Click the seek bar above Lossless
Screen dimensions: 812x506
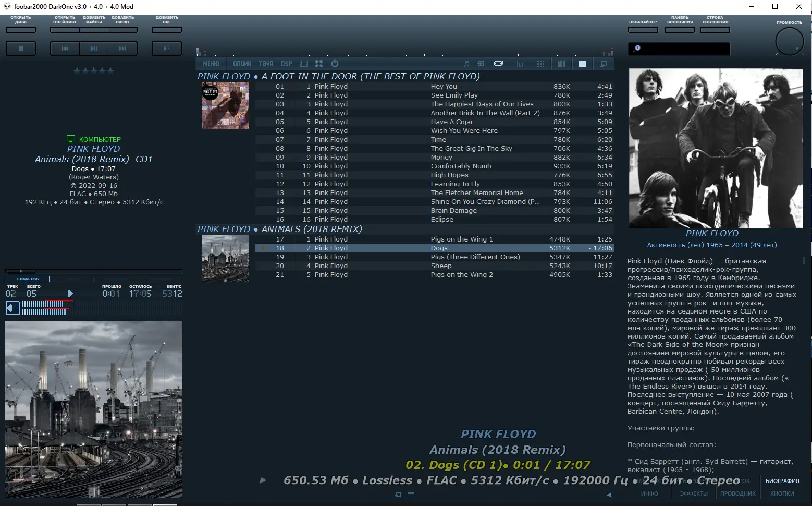click(94, 271)
